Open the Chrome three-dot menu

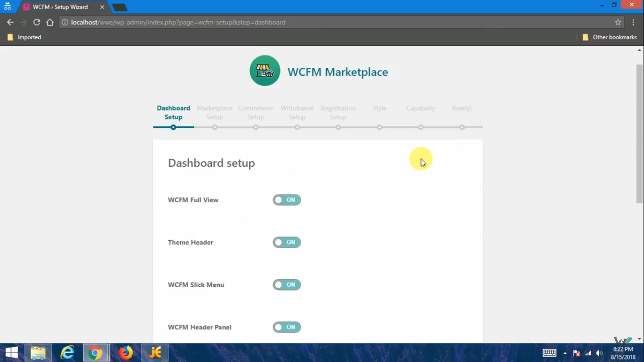(633, 22)
